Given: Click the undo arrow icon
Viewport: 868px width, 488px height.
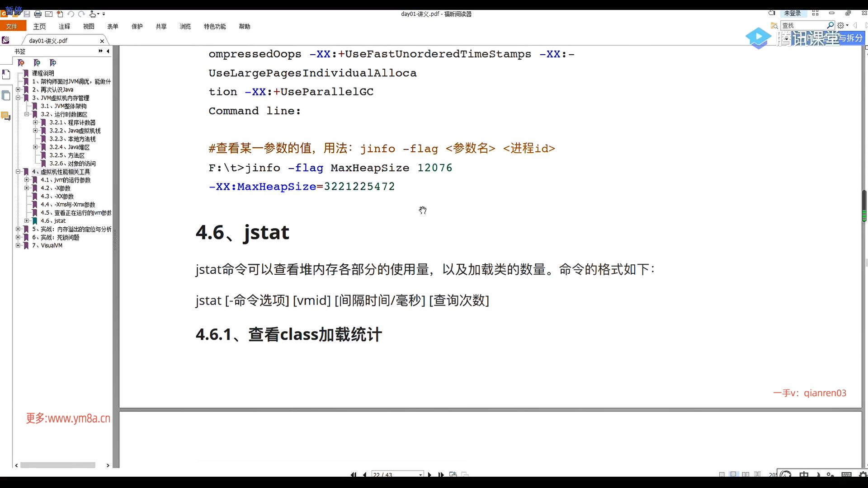Looking at the screenshot, I should [71, 14].
